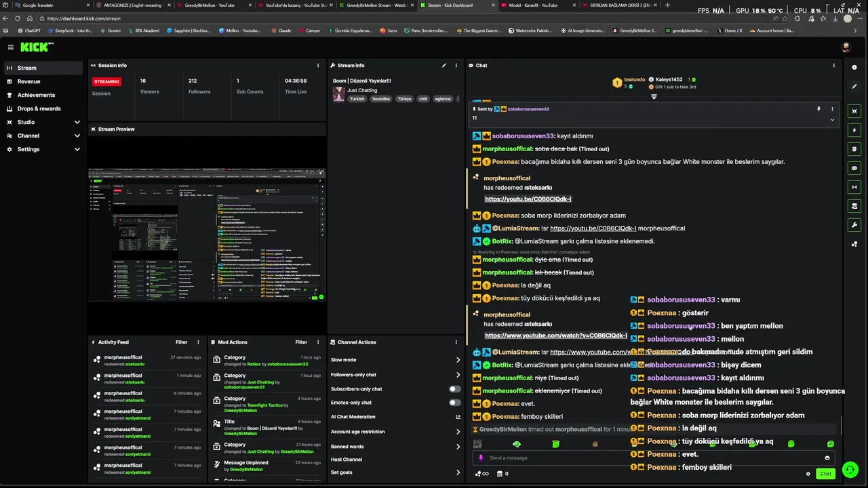
Task: Expand the Studio sidebar section
Action: point(77,122)
